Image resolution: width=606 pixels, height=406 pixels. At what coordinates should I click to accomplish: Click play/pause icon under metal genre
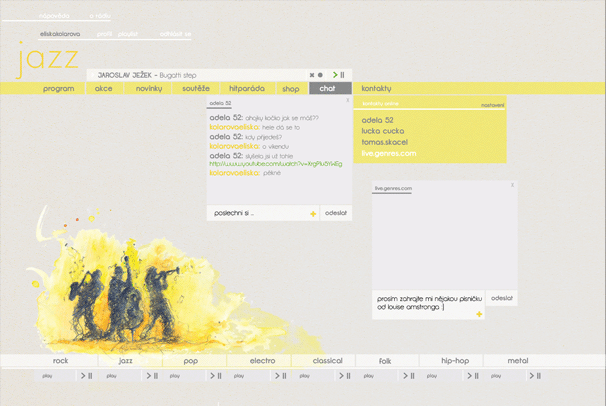click(x=535, y=376)
